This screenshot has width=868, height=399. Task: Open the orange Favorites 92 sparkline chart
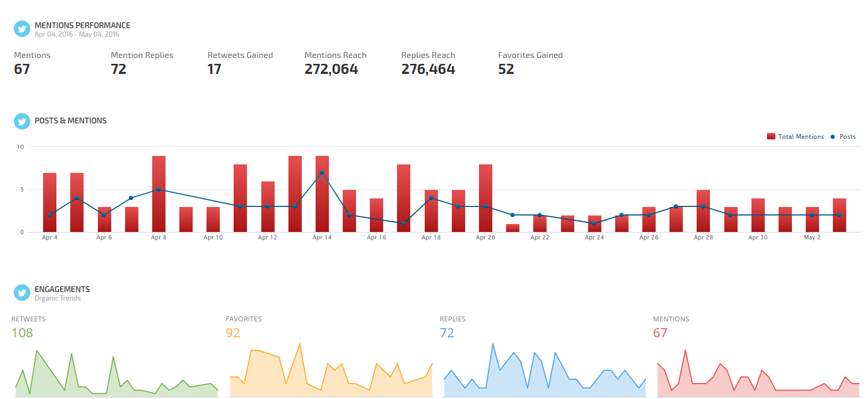pos(330,372)
